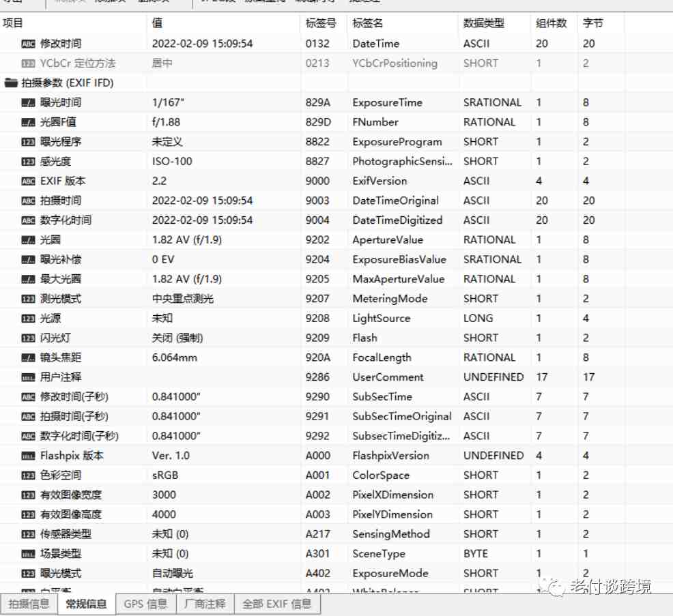The image size is (673, 616).
Task: Click the ABC icon beside 数字化时间 row
Action: (29, 220)
